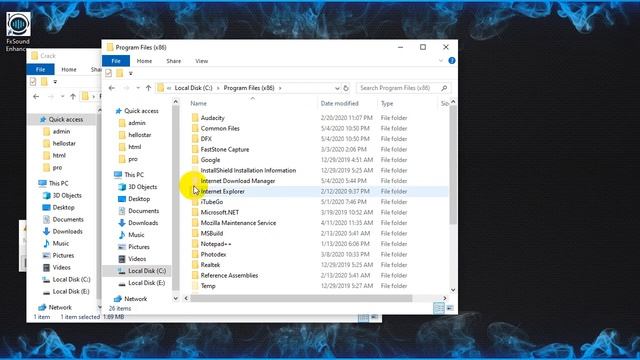
Task: Open recent locations dropdown beside Forward arrow
Action: pyautogui.click(x=138, y=88)
